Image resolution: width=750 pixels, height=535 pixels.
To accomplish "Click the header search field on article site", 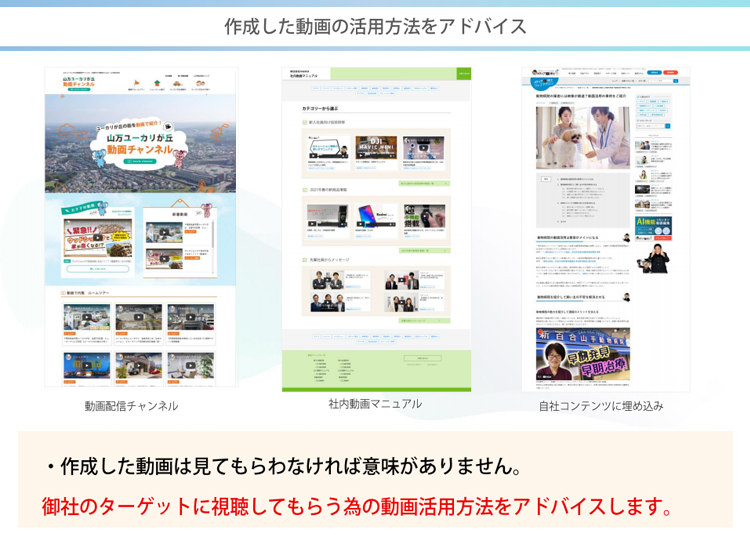I will coord(661,81).
